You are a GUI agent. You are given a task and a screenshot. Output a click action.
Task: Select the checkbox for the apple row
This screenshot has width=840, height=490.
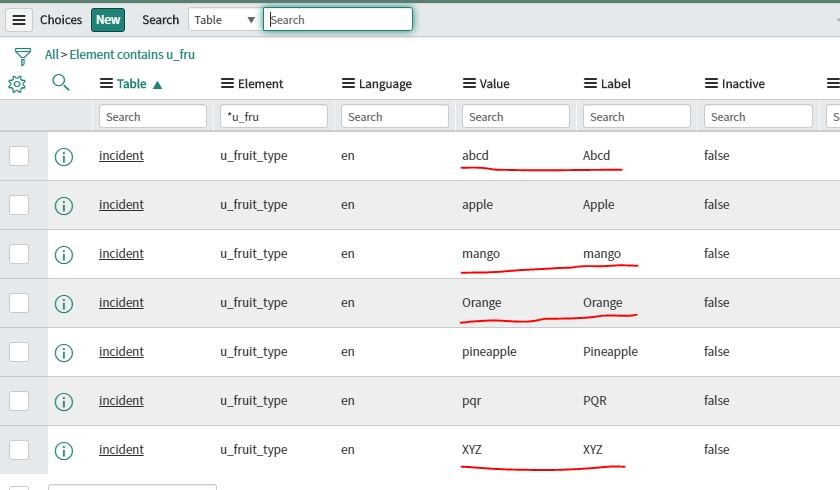[x=19, y=205]
